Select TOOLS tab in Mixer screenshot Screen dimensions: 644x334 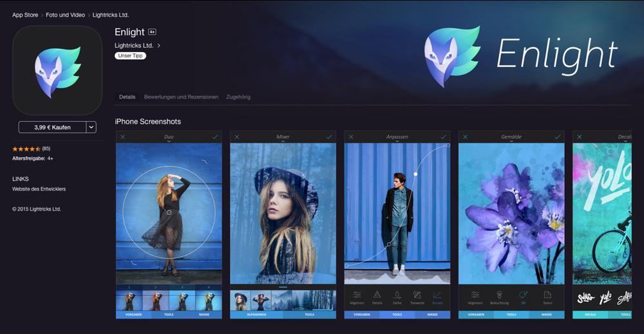(309, 315)
